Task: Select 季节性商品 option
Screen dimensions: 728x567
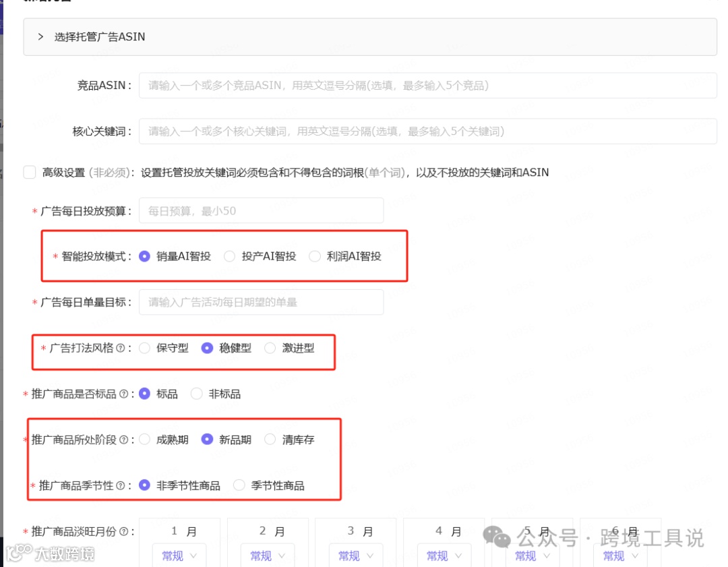Action: coord(239,485)
